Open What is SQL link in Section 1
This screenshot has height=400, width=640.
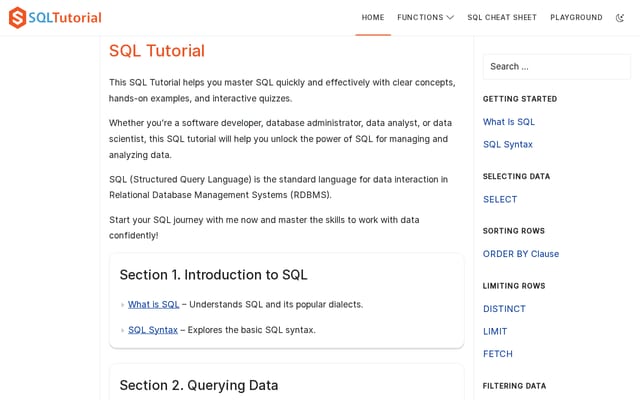click(153, 304)
